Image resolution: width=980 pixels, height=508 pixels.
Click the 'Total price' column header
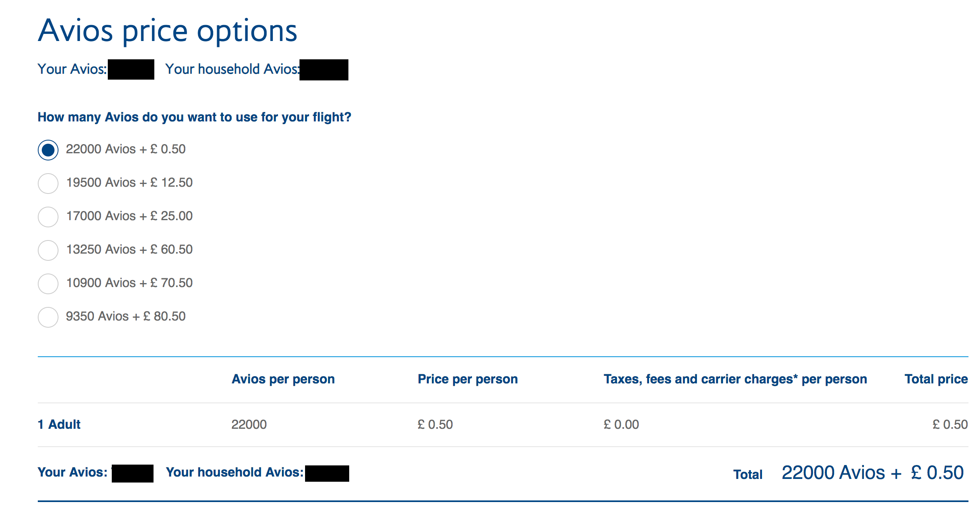pos(936,379)
